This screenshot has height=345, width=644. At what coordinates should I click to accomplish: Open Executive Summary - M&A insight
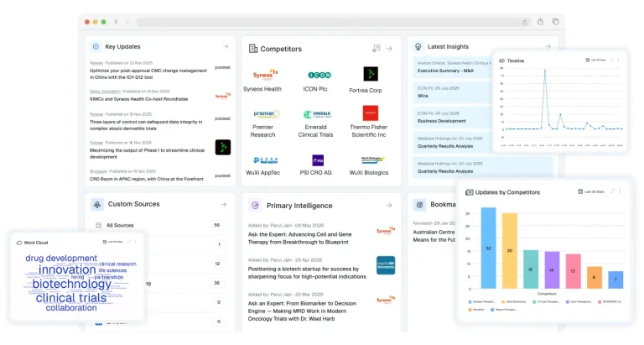click(x=445, y=71)
